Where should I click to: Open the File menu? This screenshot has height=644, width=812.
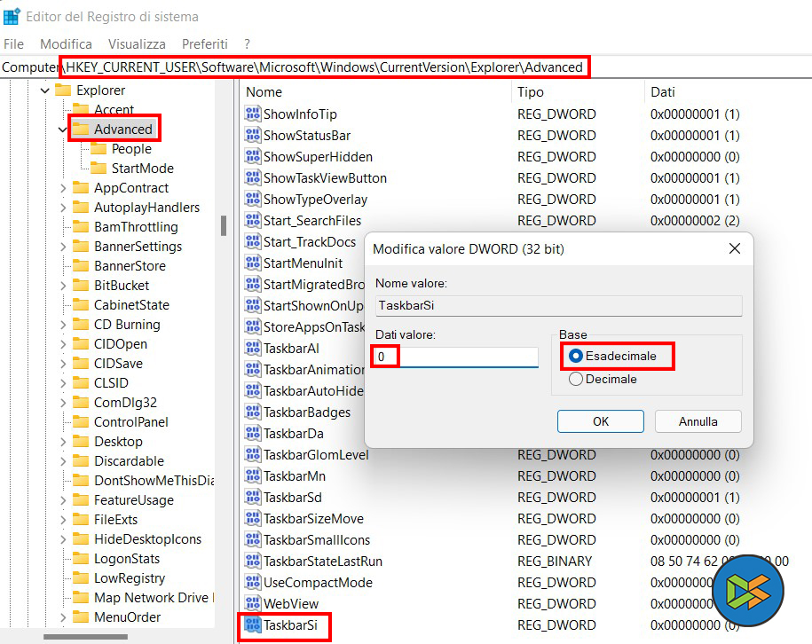pos(13,44)
